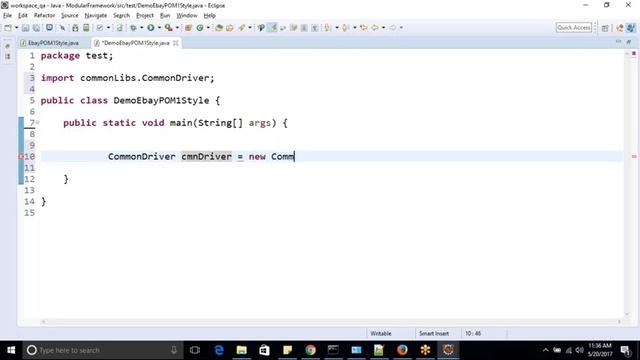The image size is (640, 360).
Task: Open the Project menu
Action: (x=144, y=16)
